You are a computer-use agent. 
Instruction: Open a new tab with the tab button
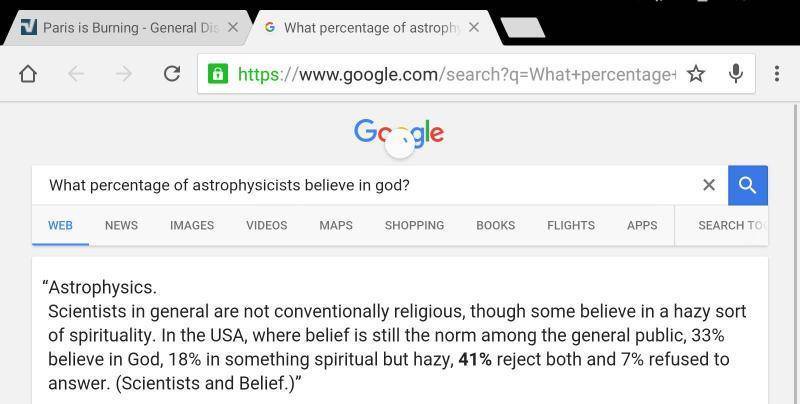(x=520, y=27)
